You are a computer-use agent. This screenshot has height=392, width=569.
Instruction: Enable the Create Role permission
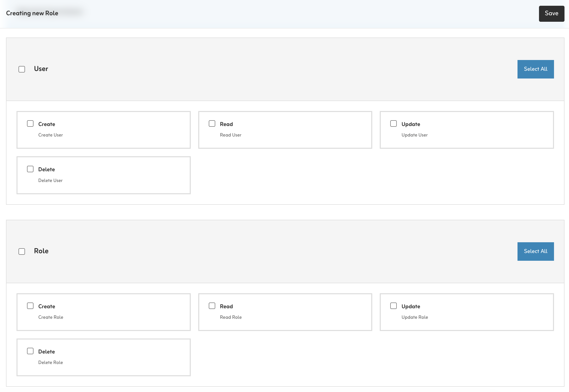click(30, 306)
